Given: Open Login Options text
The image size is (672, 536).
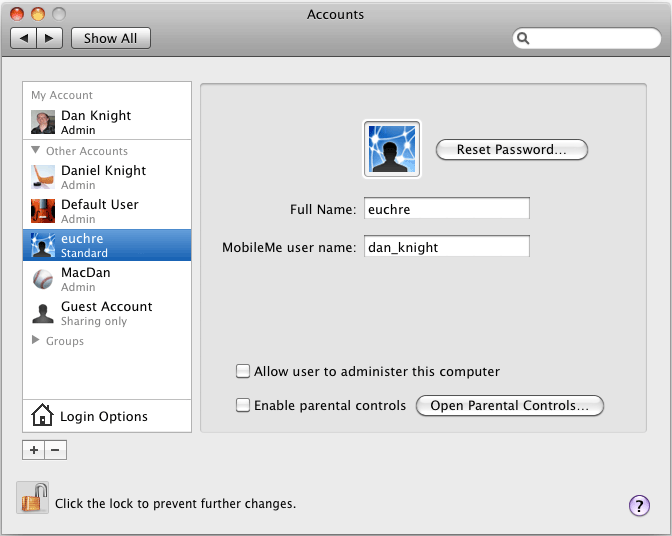Looking at the screenshot, I should click(x=104, y=416).
